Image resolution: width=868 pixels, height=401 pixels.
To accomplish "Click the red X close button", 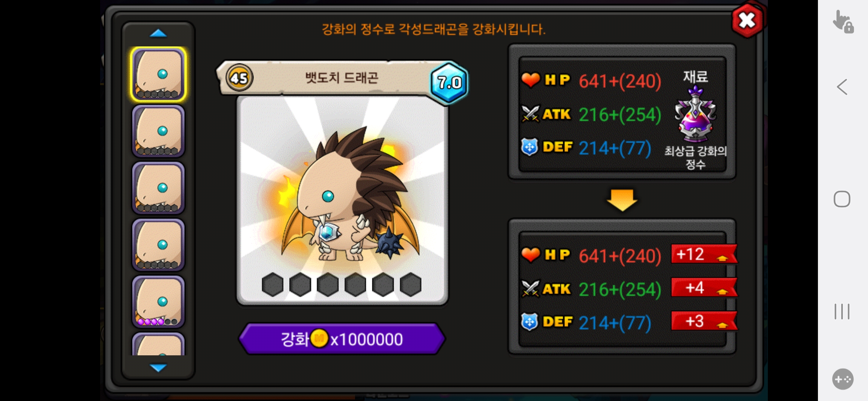I will click(747, 21).
